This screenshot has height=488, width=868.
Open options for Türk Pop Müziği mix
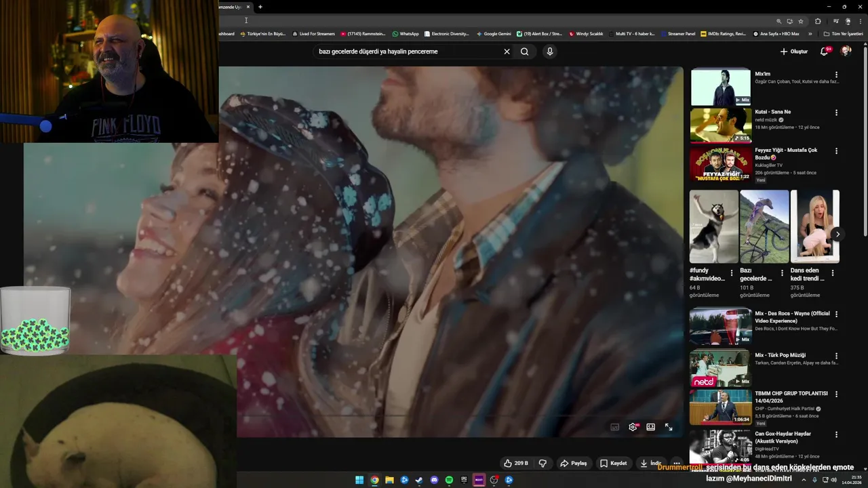point(836,356)
